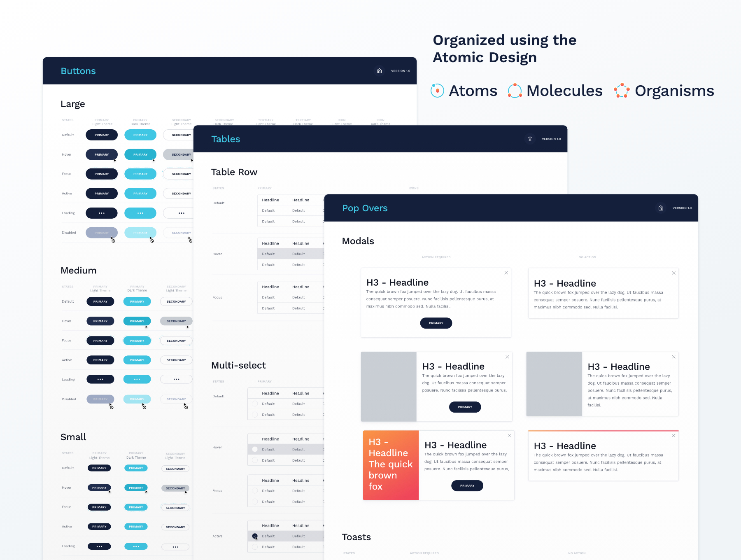Image resolution: width=741 pixels, height=560 pixels.
Task: Check the Hover state multi-select row checkbox
Action: pyautogui.click(x=255, y=450)
